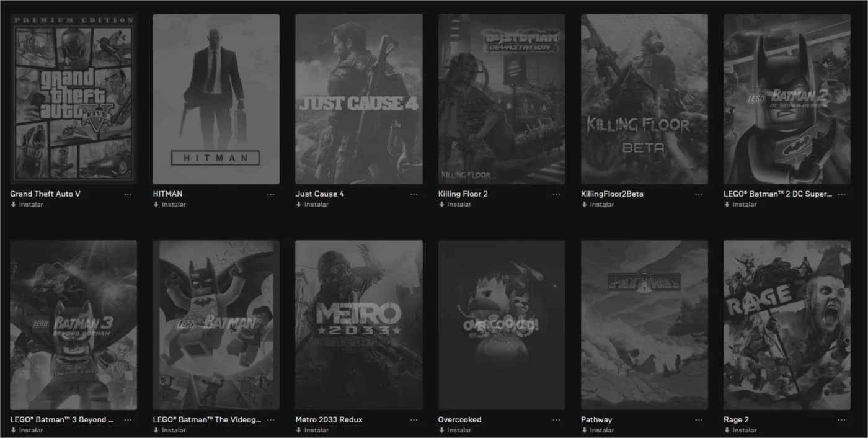868x438 pixels.
Task: Open the three-dot menu for KillingFloor2Beta
Action: click(x=699, y=194)
